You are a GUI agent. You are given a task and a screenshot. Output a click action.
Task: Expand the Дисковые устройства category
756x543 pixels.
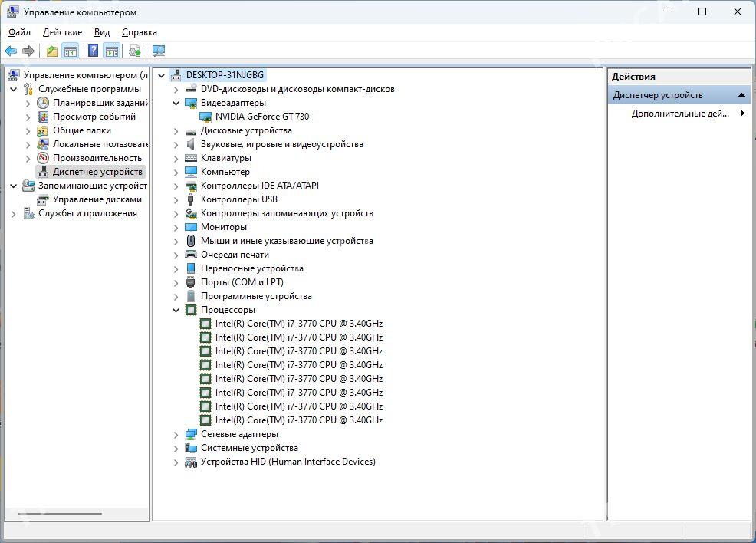click(x=176, y=131)
